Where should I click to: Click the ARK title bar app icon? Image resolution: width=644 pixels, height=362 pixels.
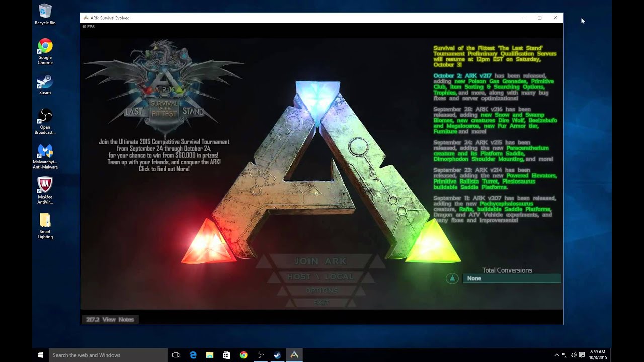coord(85,18)
